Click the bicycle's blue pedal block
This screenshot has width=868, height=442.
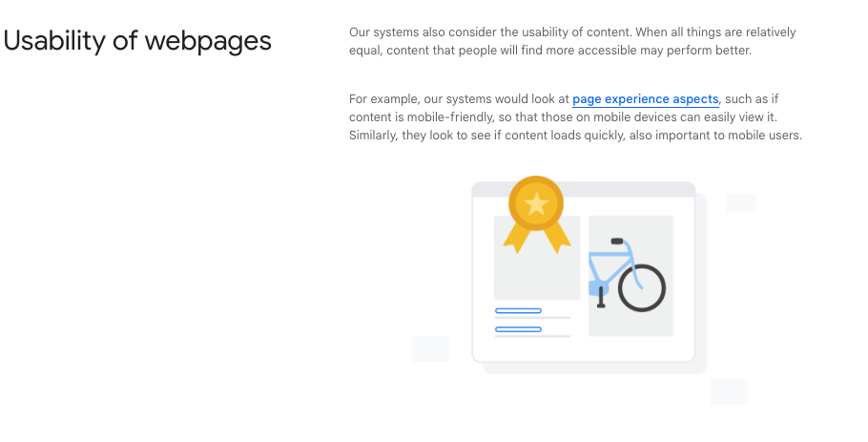click(598, 288)
